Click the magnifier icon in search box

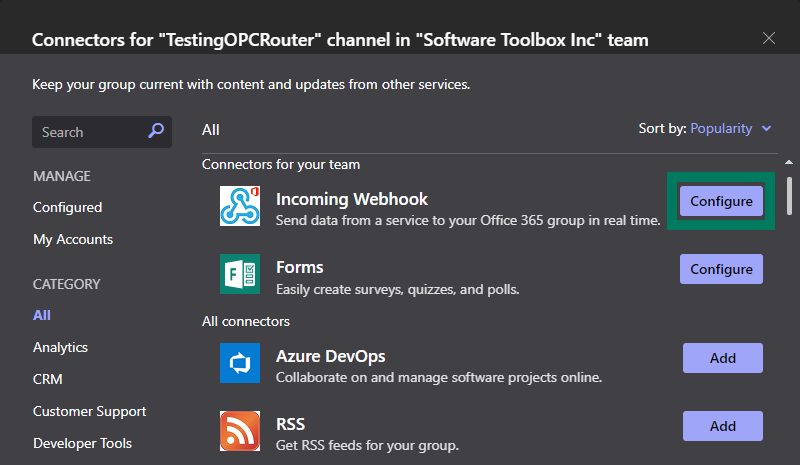coord(156,131)
